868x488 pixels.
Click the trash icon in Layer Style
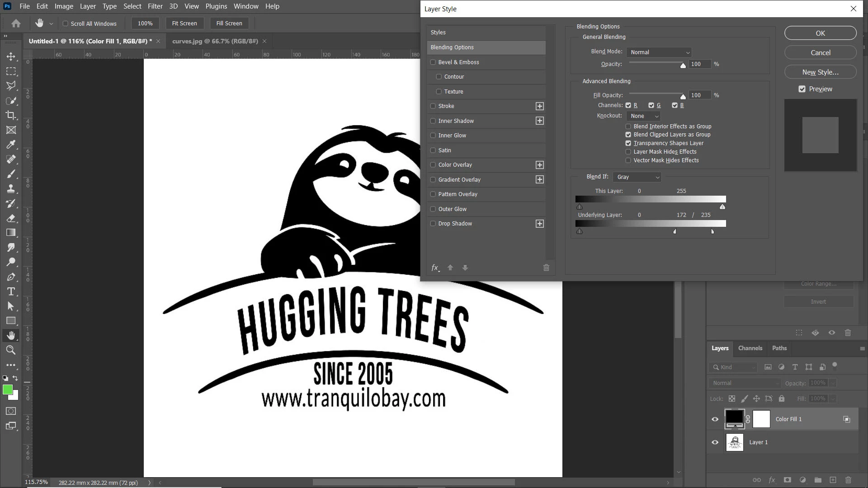tap(546, 267)
